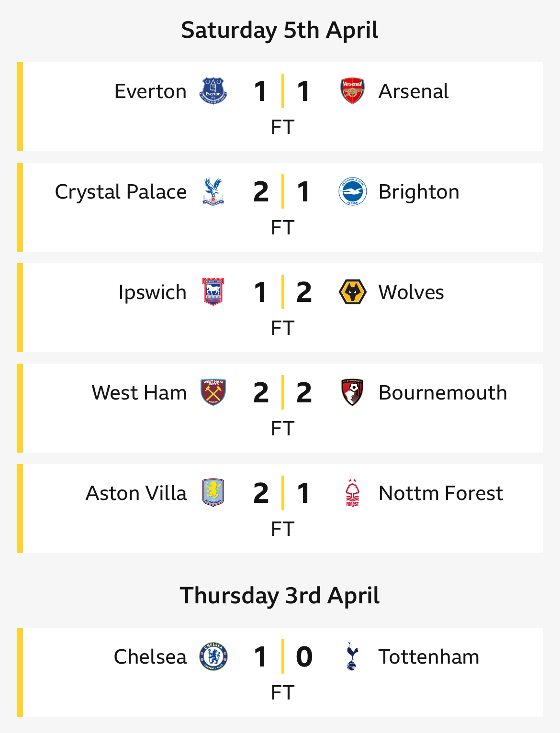Open the Everton team name link
The width and height of the screenshot is (560, 733).
click(150, 91)
